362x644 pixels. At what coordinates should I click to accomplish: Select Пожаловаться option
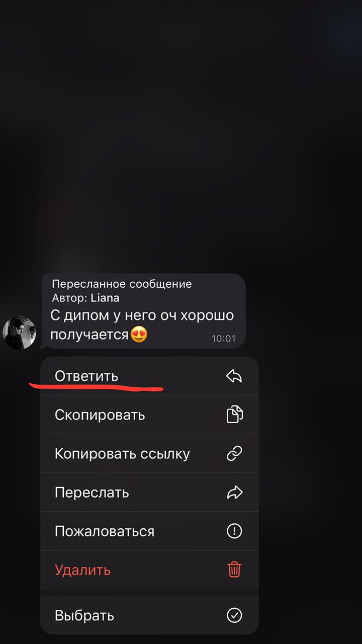[x=149, y=531]
